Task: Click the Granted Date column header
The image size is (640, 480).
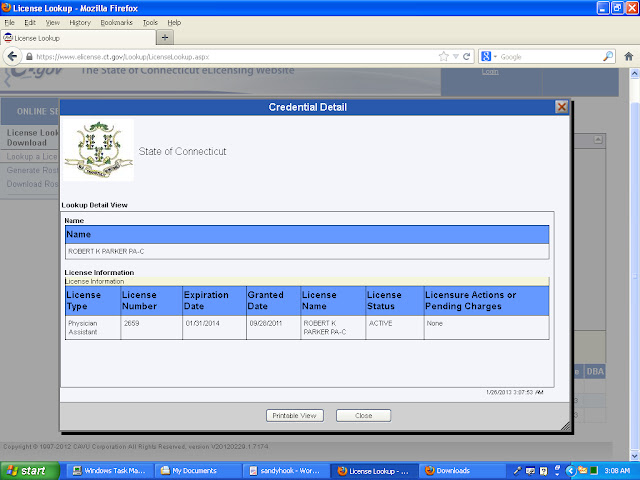Action: click(x=273, y=300)
